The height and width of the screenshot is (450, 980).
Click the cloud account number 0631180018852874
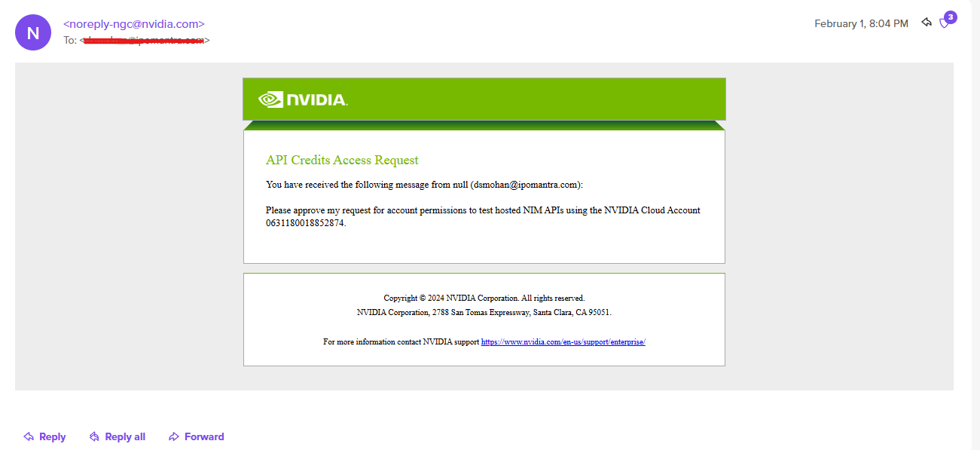pyautogui.click(x=304, y=224)
